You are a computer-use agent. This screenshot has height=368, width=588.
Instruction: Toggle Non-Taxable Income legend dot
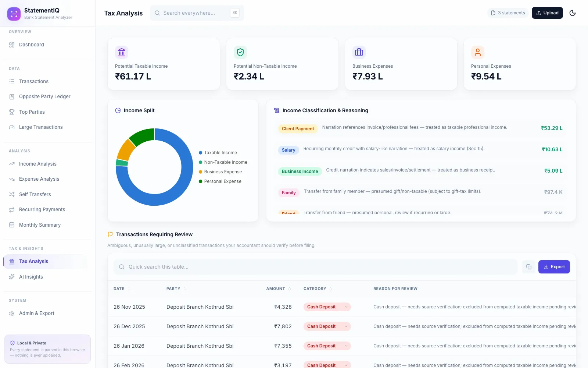201,162
